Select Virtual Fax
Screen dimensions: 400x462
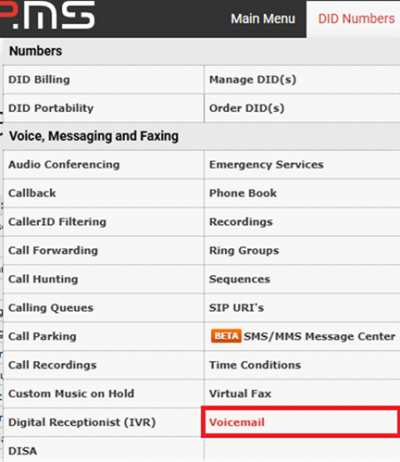point(240,394)
